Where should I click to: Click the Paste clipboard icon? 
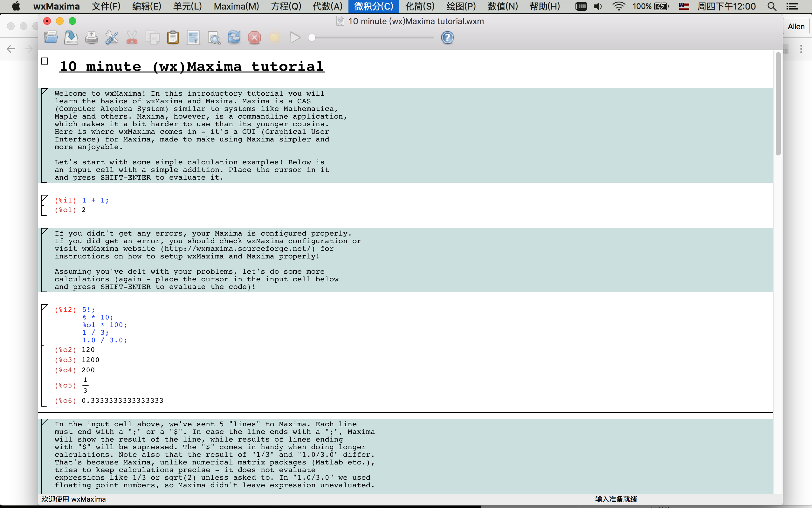coord(173,38)
